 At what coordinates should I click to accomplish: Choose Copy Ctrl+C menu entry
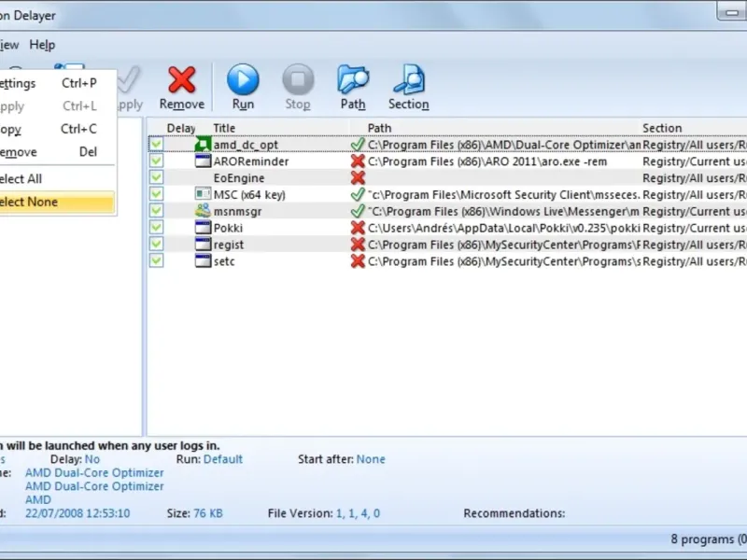point(57,129)
